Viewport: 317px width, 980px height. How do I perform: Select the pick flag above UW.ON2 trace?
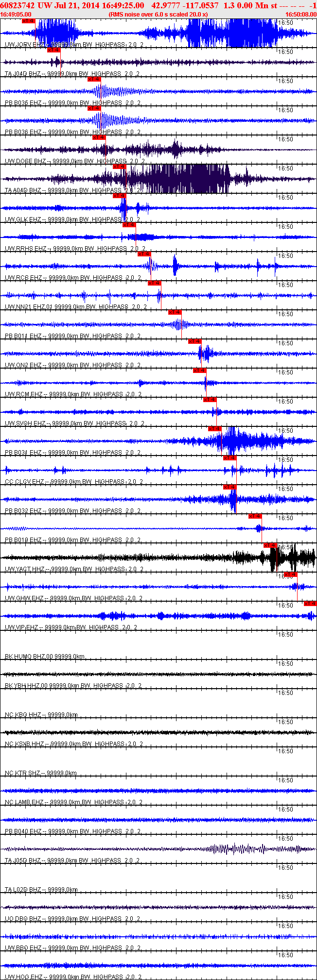tap(194, 341)
